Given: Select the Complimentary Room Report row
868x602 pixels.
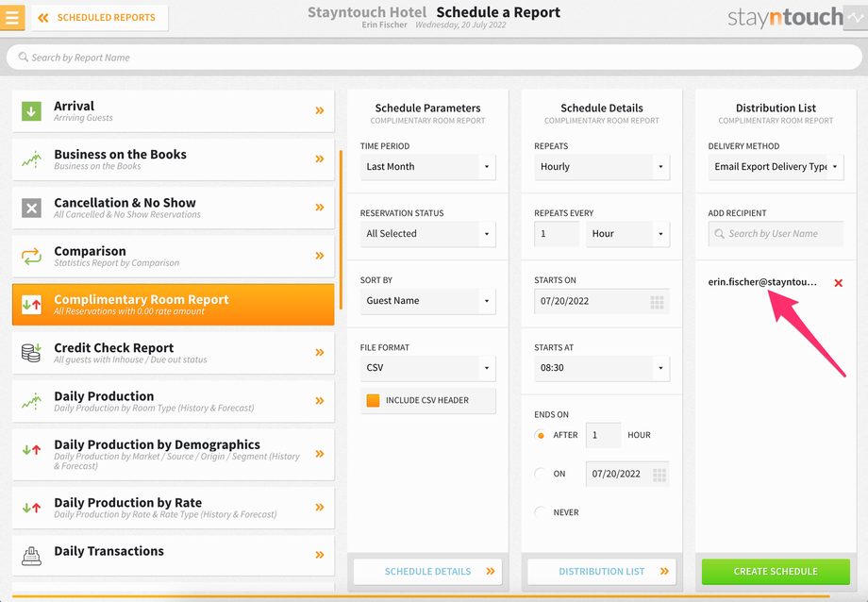Looking at the screenshot, I should click(x=174, y=305).
